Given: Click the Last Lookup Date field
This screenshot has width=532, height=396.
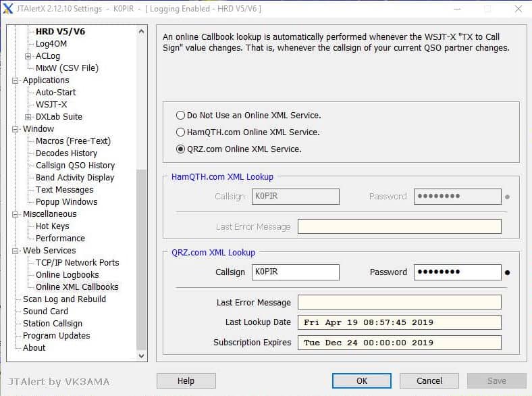Looking at the screenshot, I should (x=400, y=322).
